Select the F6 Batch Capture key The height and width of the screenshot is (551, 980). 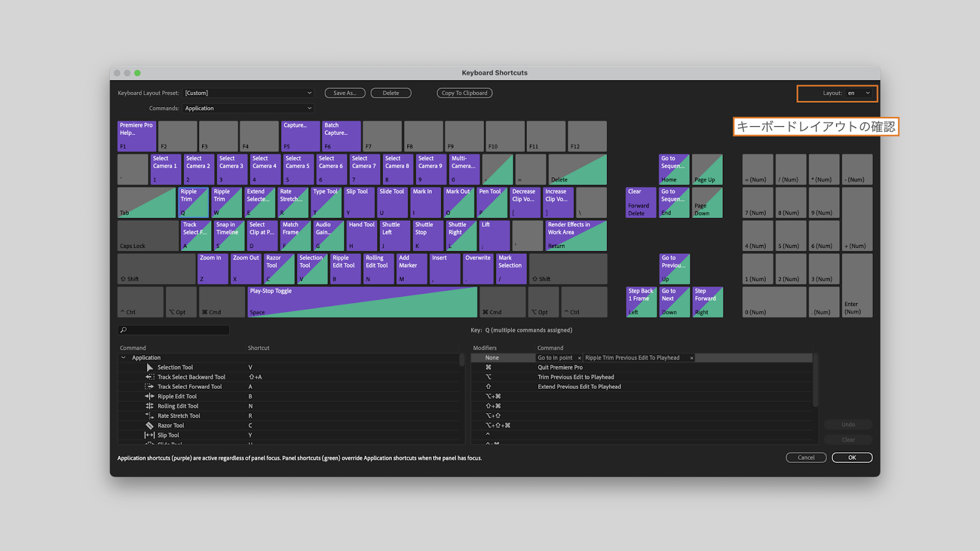pyautogui.click(x=342, y=136)
